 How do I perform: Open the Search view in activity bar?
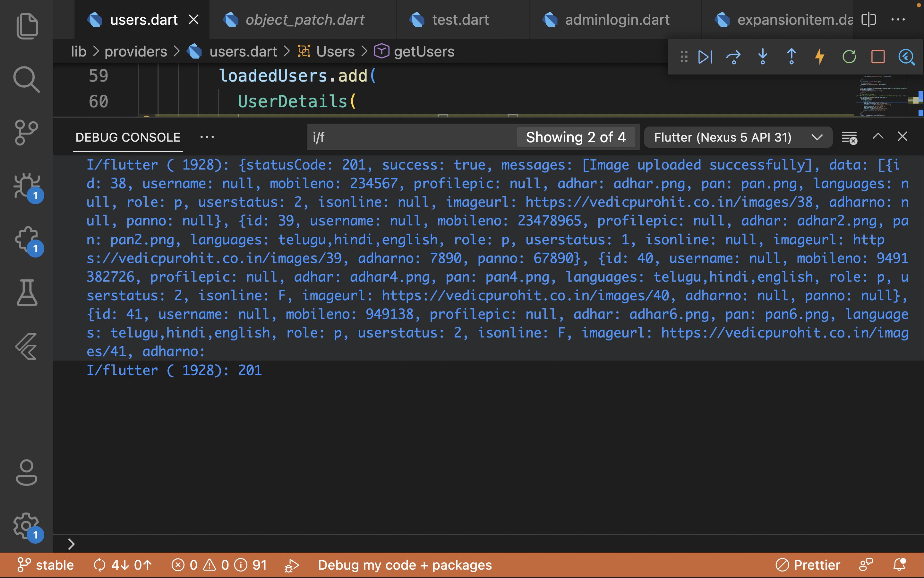tap(27, 79)
